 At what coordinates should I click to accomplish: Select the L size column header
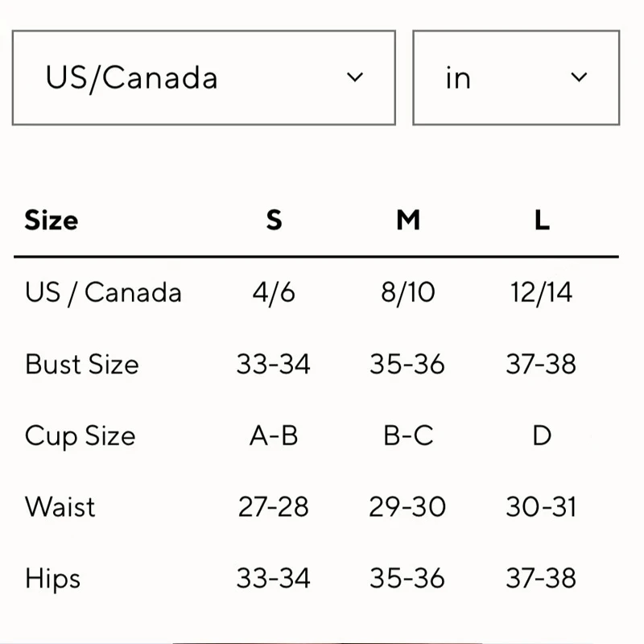(x=543, y=220)
